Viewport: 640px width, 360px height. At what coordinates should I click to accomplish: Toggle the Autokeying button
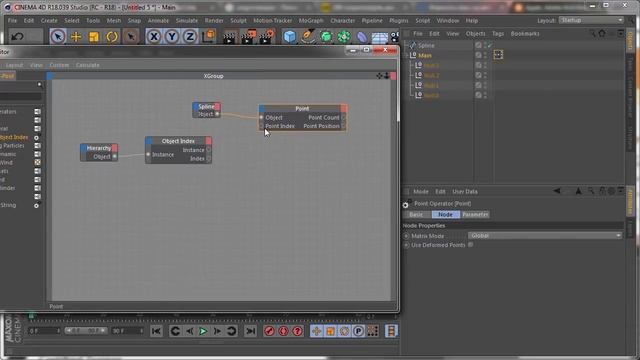point(283,331)
